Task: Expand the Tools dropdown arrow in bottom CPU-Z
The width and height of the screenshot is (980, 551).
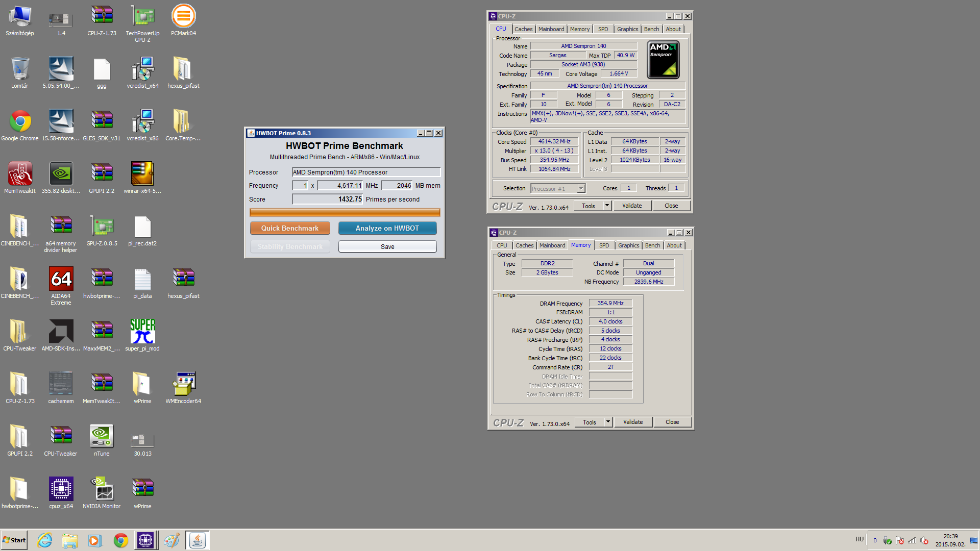Action: point(608,422)
